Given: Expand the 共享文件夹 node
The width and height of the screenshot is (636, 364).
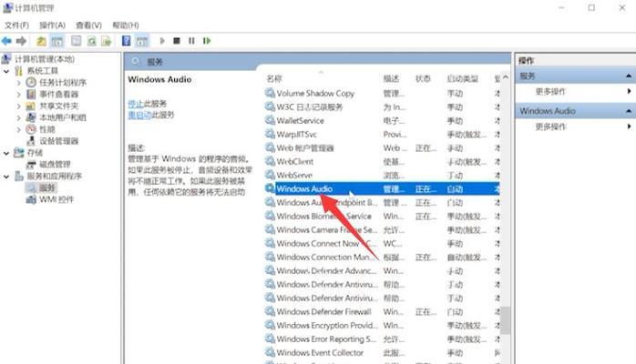Looking at the screenshot, I should click(x=18, y=106).
